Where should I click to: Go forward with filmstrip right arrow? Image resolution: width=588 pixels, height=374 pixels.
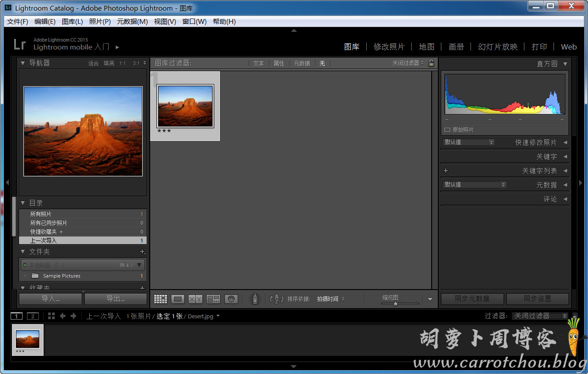tap(73, 316)
